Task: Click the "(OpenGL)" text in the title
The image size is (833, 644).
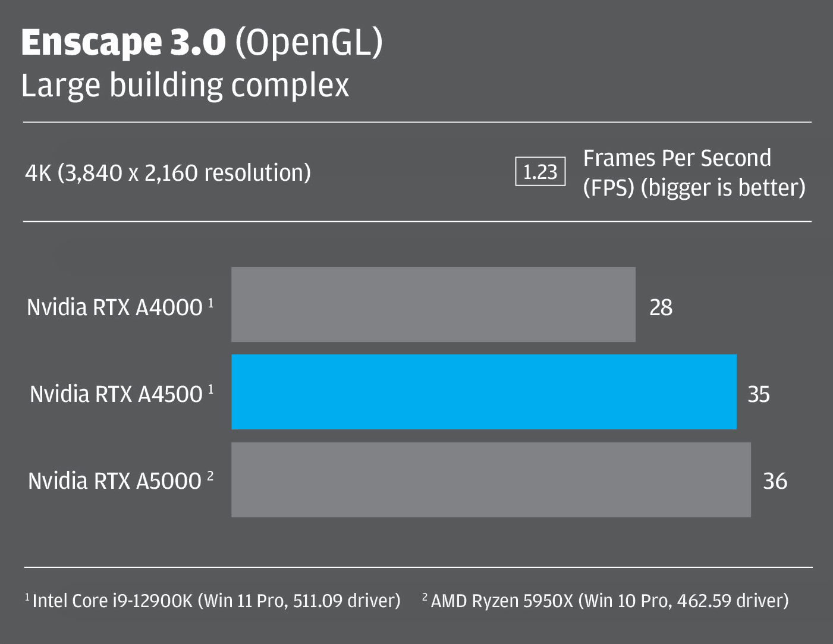Action: pyautogui.click(x=309, y=43)
